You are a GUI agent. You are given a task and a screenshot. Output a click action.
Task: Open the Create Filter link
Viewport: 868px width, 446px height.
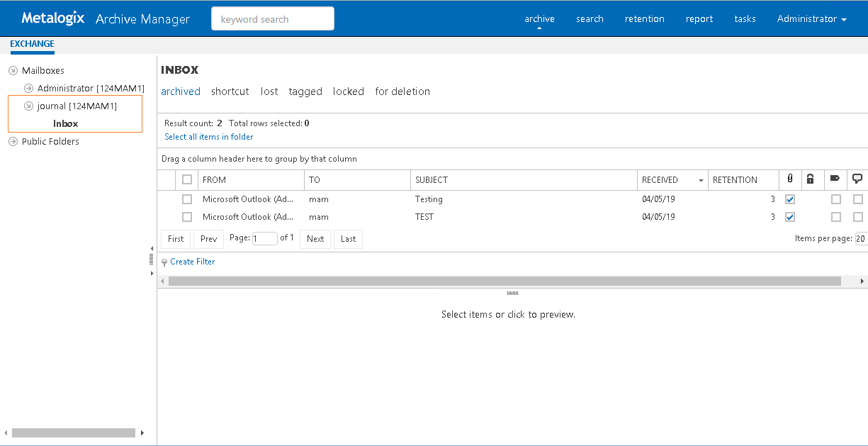click(x=191, y=262)
